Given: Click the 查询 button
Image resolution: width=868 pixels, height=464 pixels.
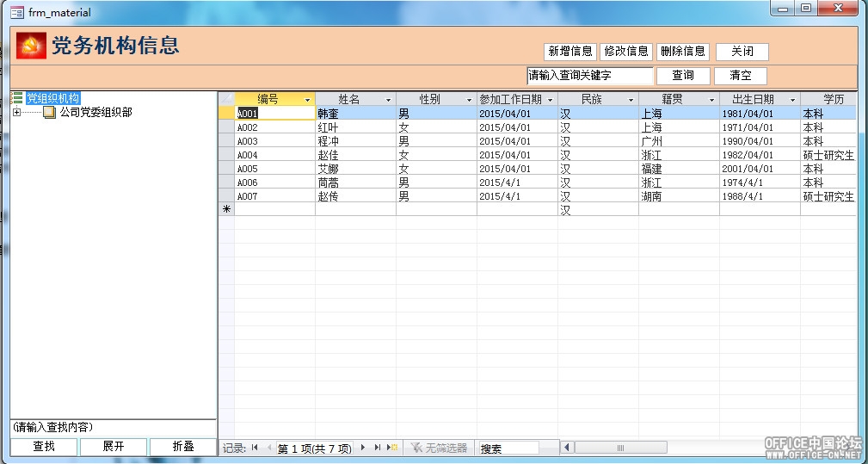Looking at the screenshot, I should tap(683, 75).
